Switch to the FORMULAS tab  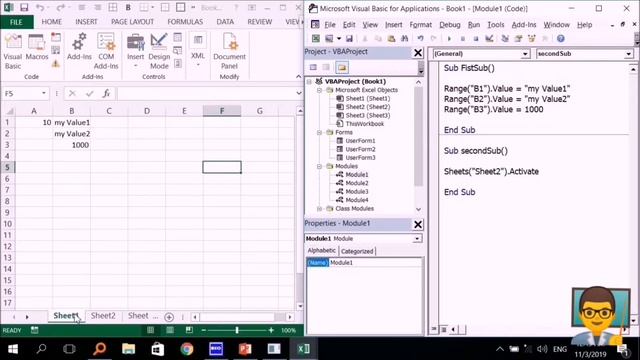tap(185, 22)
